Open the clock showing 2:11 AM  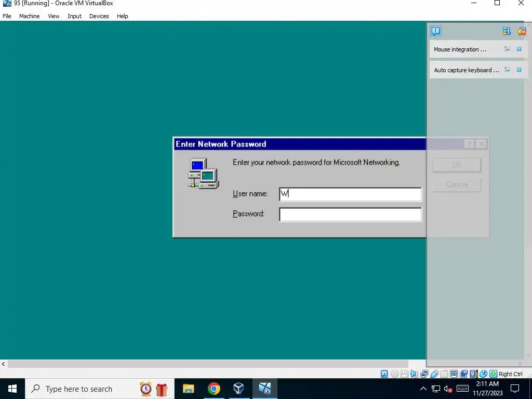coord(487,389)
